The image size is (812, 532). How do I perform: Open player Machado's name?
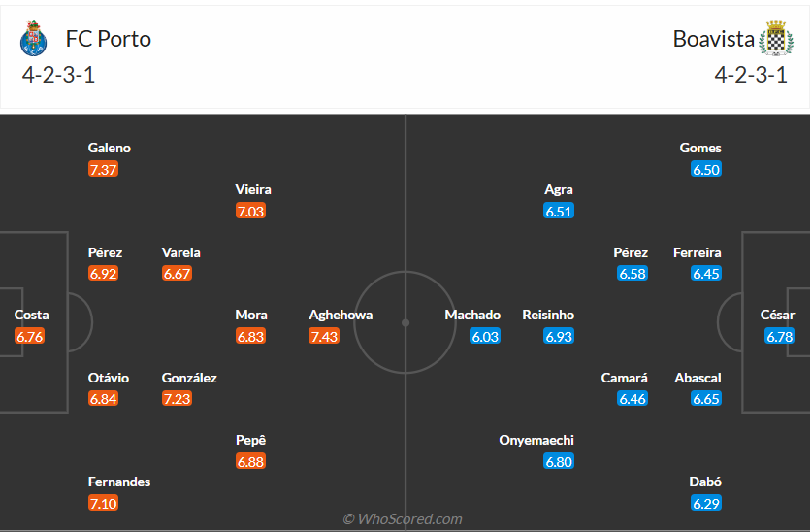point(472,315)
